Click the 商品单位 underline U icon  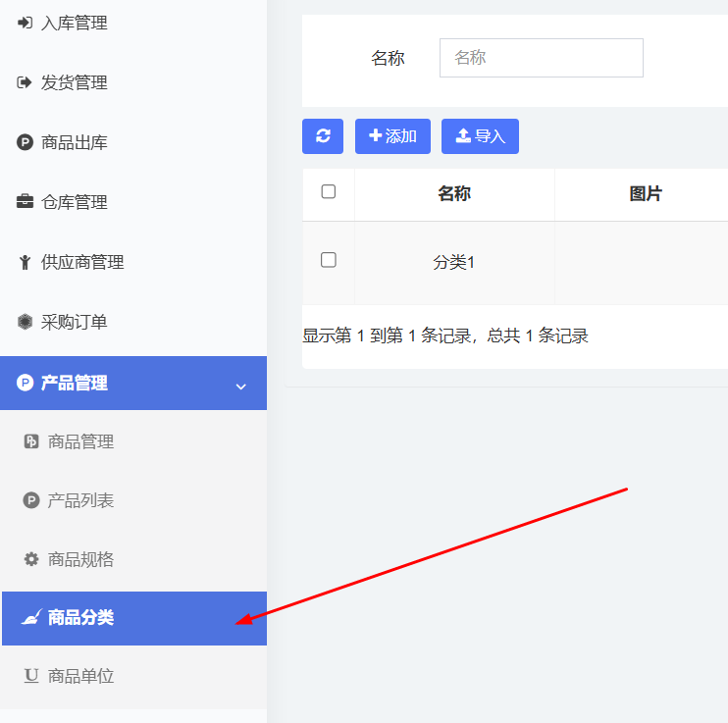tap(31, 676)
